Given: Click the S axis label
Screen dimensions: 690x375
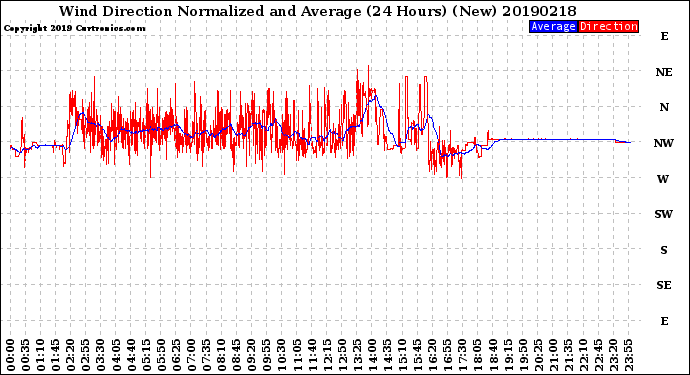Looking at the screenshot, I should (x=664, y=250).
